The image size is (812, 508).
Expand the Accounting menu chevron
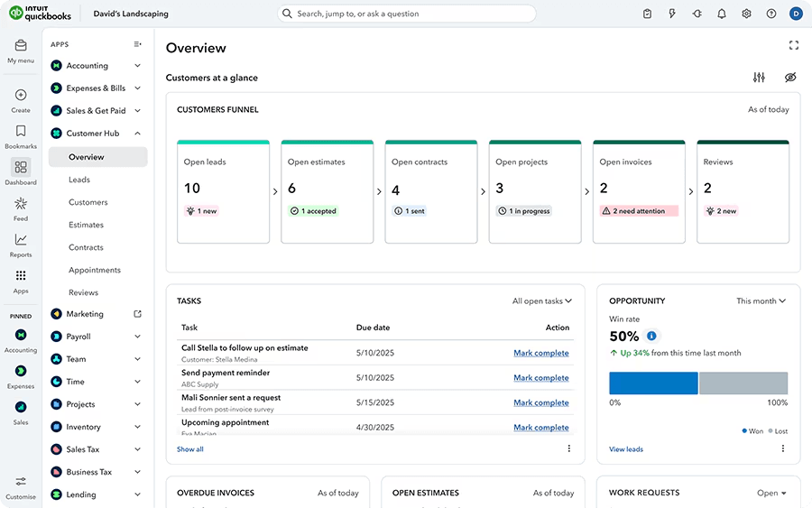coord(137,66)
